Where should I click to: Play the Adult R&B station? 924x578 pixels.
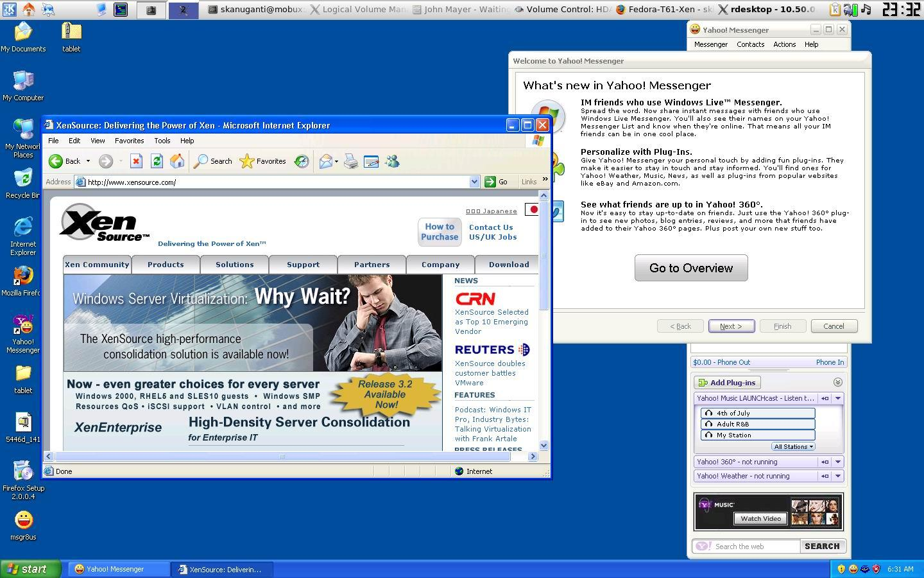[758, 424]
